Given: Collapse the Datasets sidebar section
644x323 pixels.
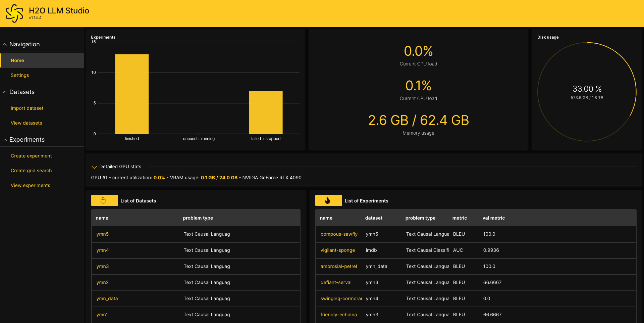Looking at the screenshot, I should tap(5, 92).
